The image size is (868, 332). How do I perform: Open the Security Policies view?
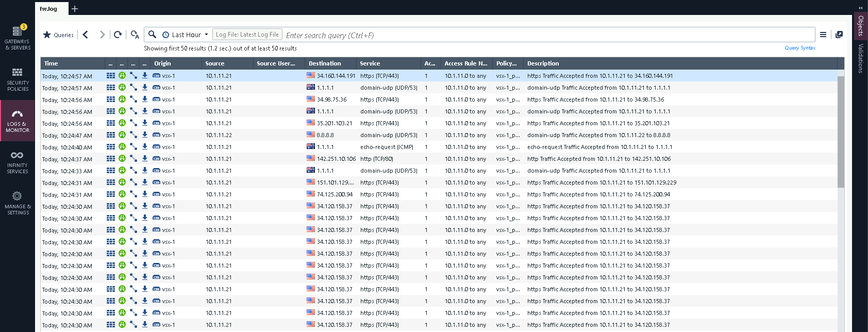click(x=18, y=79)
